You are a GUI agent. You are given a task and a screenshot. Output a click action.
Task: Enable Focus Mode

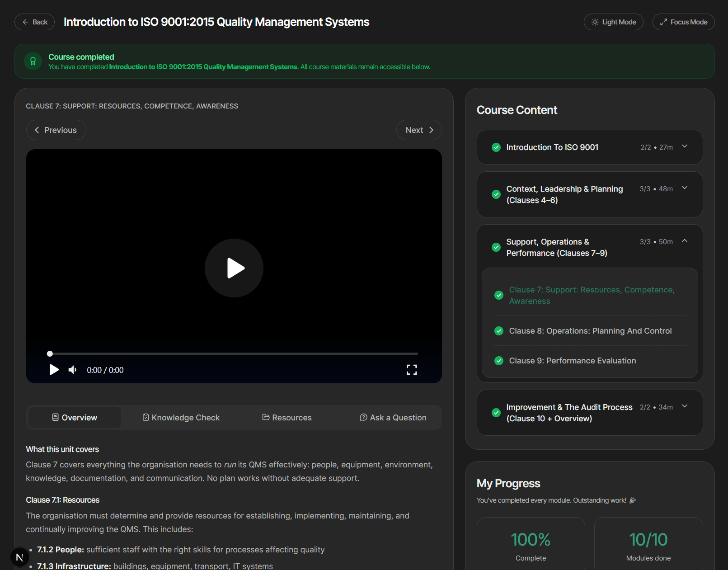pyautogui.click(x=683, y=22)
